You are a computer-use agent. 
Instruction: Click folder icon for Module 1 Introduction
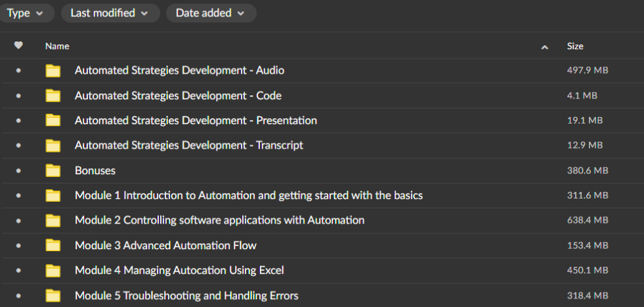pos(53,195)
